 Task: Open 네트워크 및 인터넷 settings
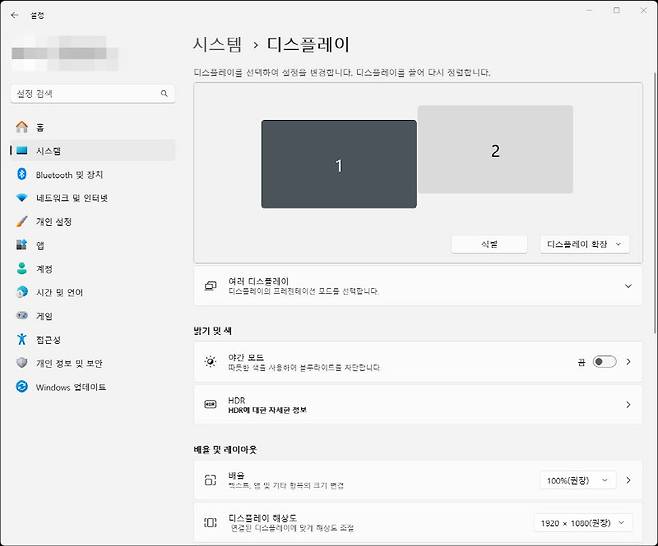92,198
